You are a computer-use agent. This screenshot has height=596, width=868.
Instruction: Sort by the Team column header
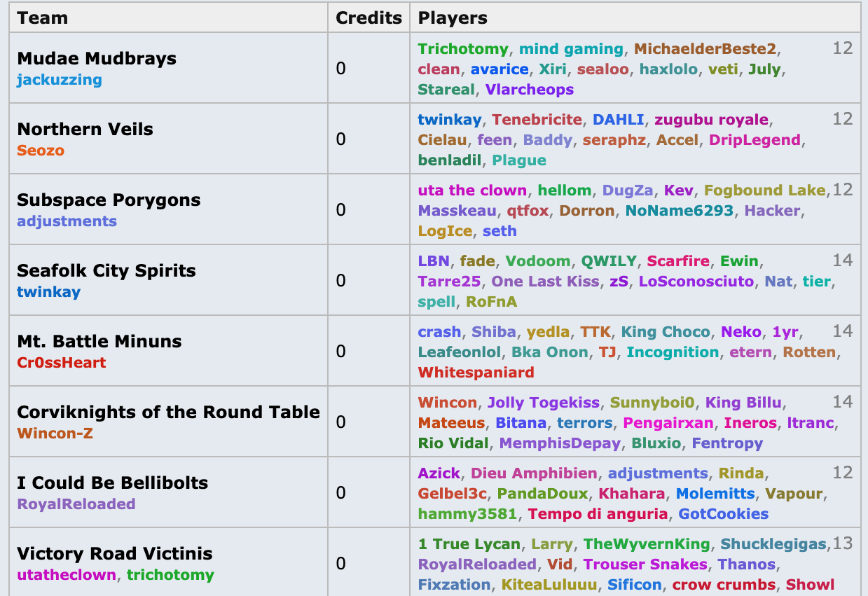pos(42,18)
